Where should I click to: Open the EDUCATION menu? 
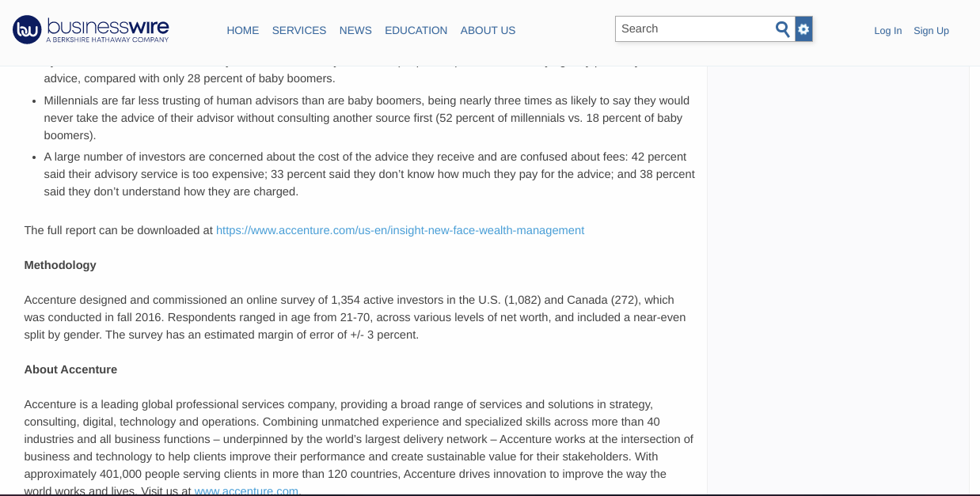click(416, 30)
